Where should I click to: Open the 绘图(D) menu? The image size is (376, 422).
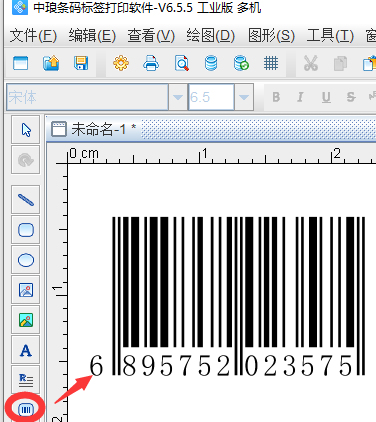tap(211, 36)
